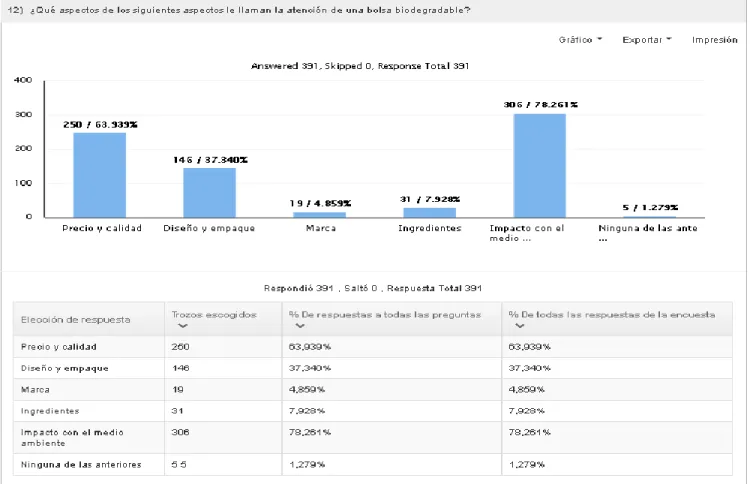Select the Marca table row

373,389
